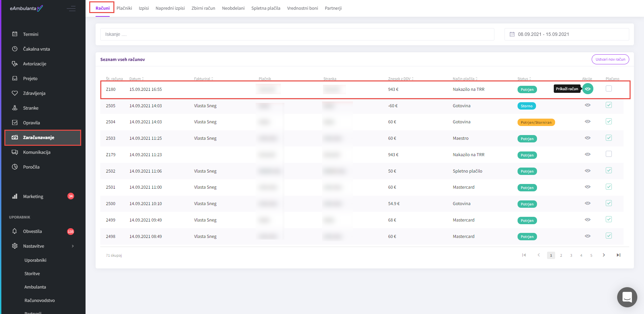Open Obvestila bell icon in sidebar
Viewport: 644px width, 314px height.
click(15, 231)
